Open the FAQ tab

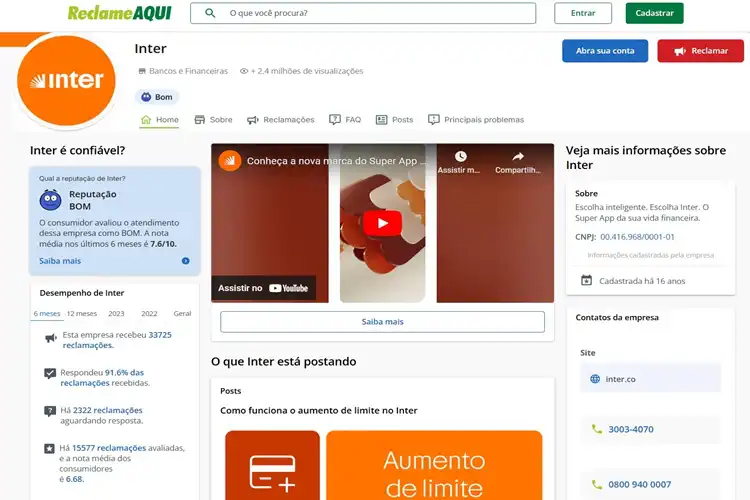pos(345,120)
